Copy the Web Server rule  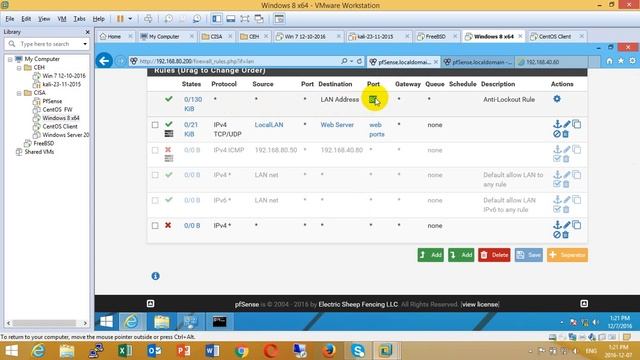(576, 124)
